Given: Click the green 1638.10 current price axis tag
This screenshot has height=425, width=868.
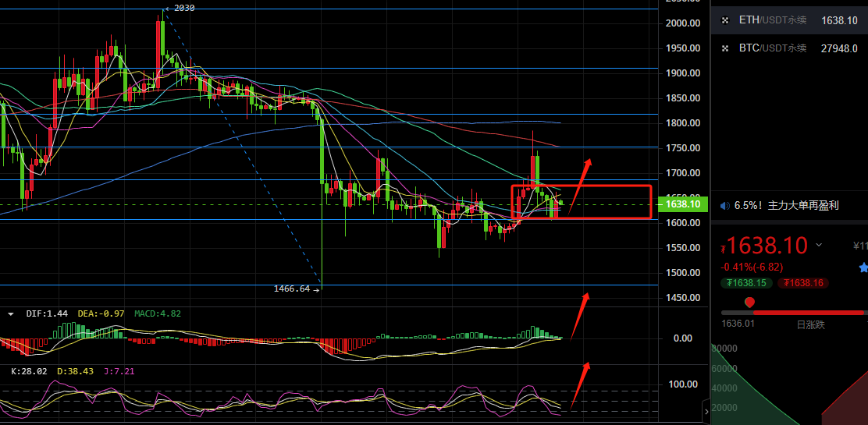Looking at the screenshot, I should tap(682, 205).
